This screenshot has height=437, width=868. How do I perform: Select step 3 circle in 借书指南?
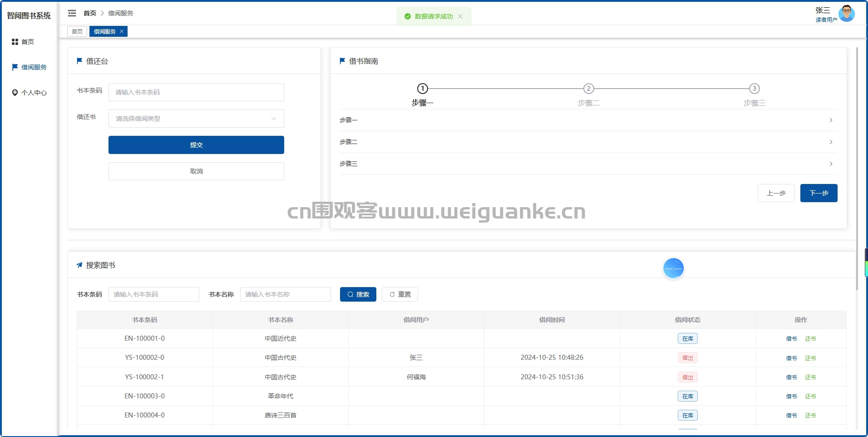pos(754,89)
